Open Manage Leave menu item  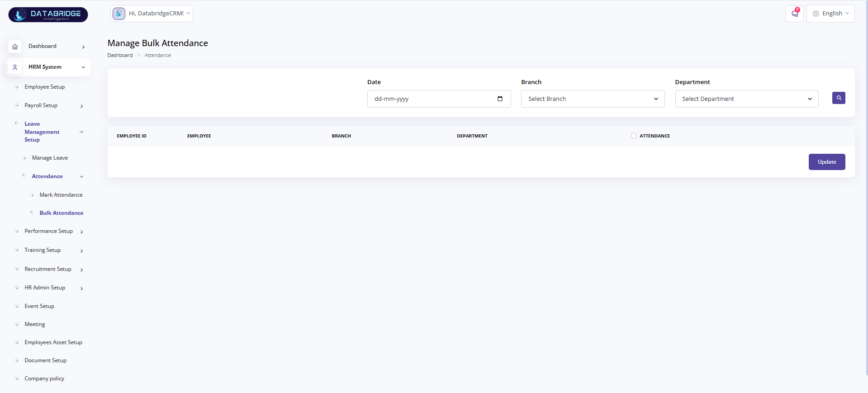pyautogui.click(x=50, y=158)
